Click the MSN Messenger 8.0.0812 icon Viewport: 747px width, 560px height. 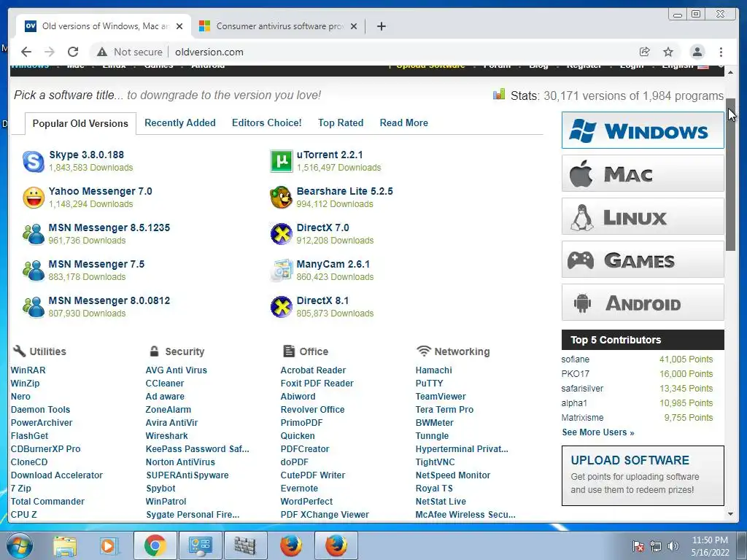34,307
